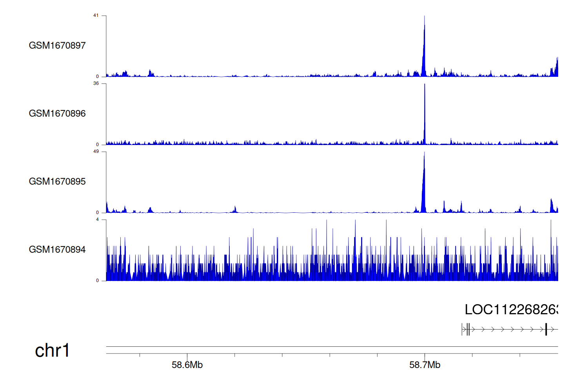Click the 58.7Mb axis position label
Viewport: 588px width, 384px height.
425,365
